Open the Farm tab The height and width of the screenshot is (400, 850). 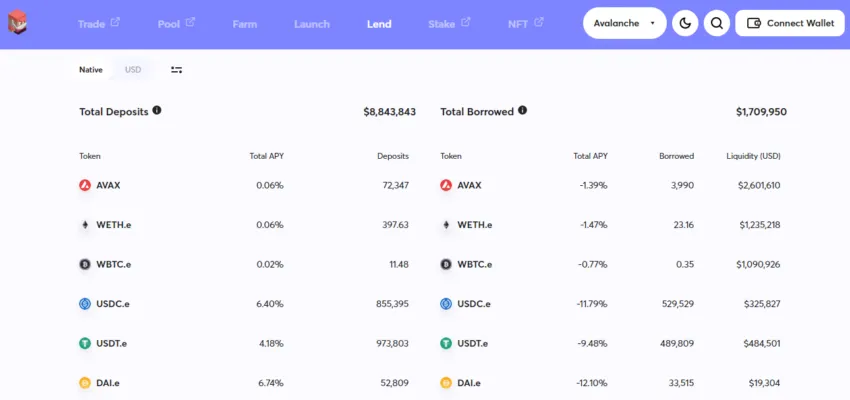[244, 24]
